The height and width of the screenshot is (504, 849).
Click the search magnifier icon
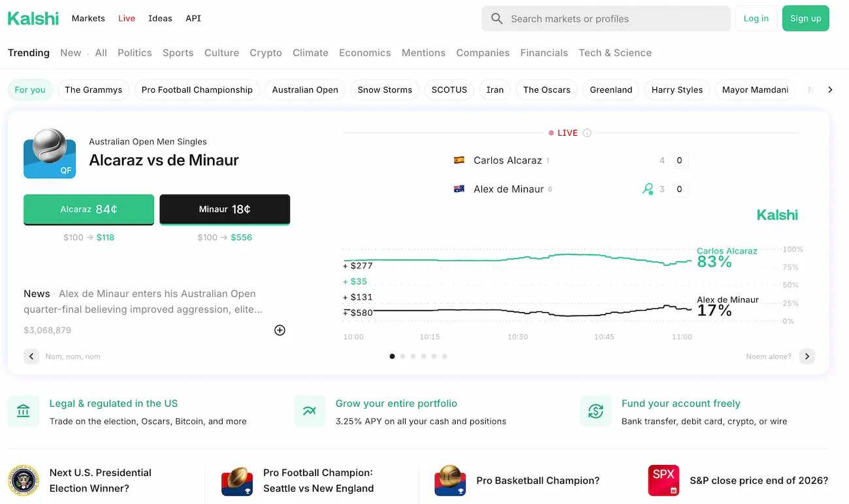click(x=497, y=19)
